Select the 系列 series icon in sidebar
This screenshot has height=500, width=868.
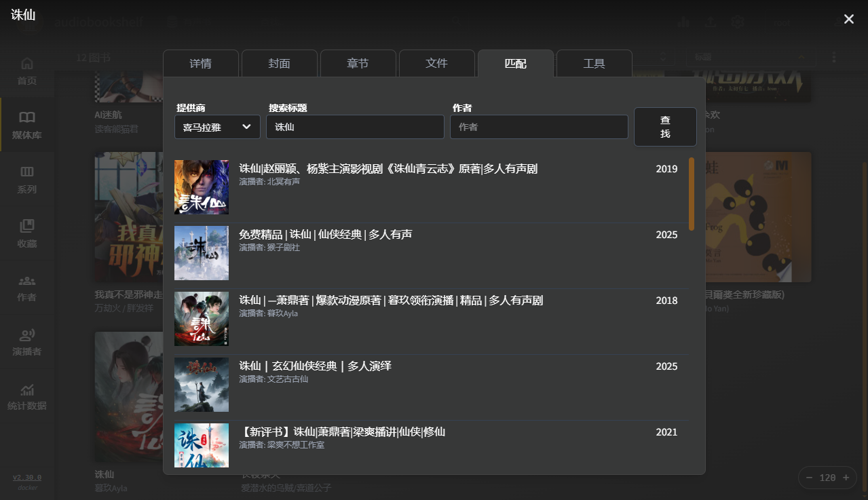point(26,178)
